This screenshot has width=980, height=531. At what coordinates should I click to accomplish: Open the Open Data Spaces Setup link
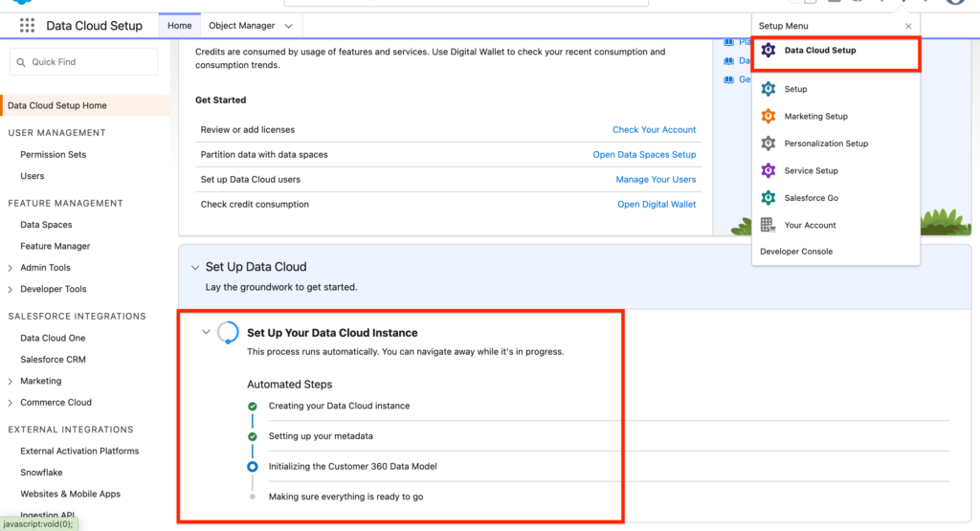pos(644,155)
